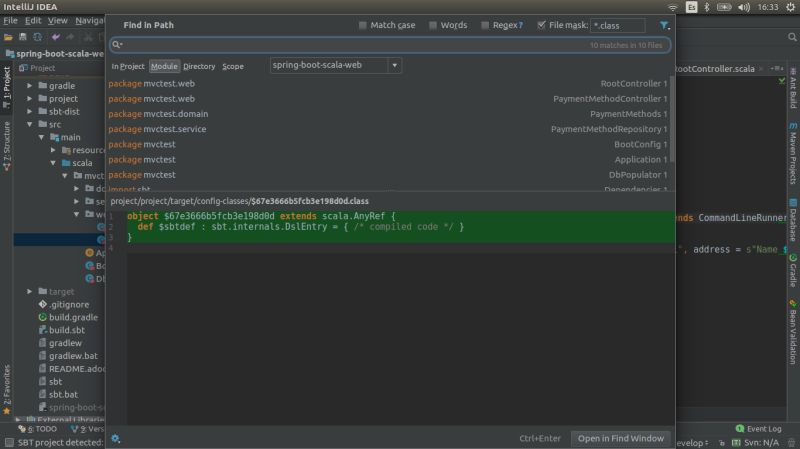Viewport: 800px width, 449px height.
Task: Click the Synchronize toolbar icon
Action: coord(38,37)
